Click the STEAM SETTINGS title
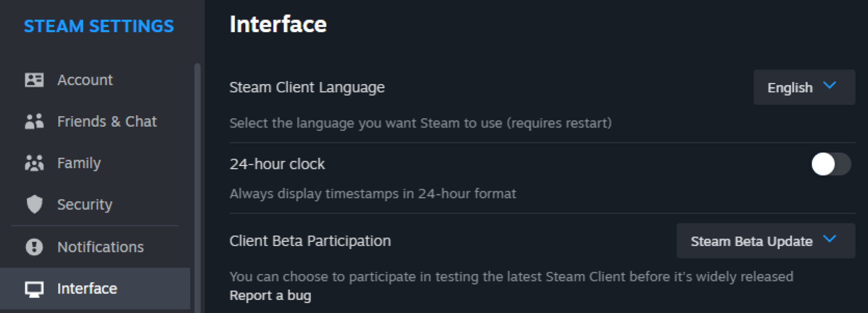The height and width of the screenshot is (313, 868). (x=99, y=26)
